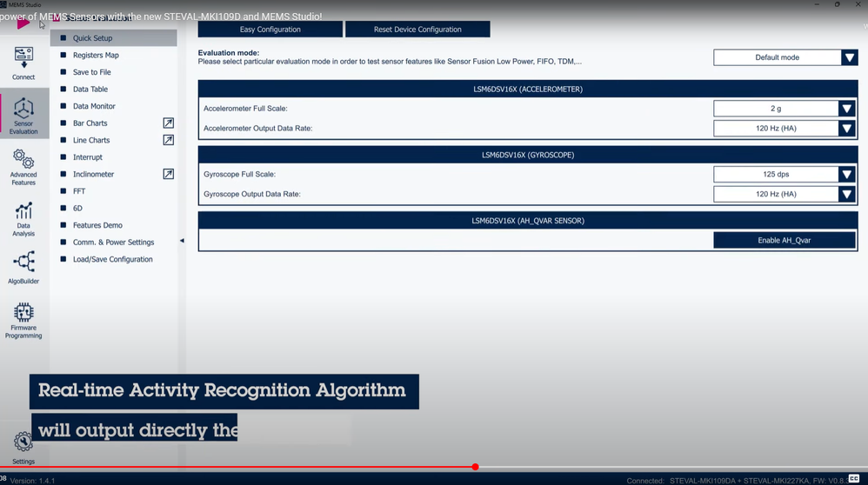The width and height of the screenshot is (868, 485).
Task: Click the LSM6DSV16X (GYROSCOPE) header
Action: point(528,155)
